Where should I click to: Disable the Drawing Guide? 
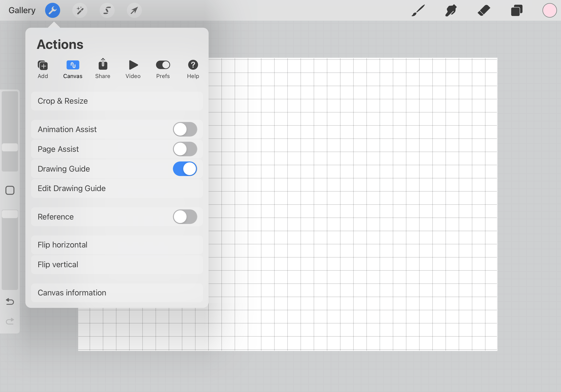[x=185, y=169]
